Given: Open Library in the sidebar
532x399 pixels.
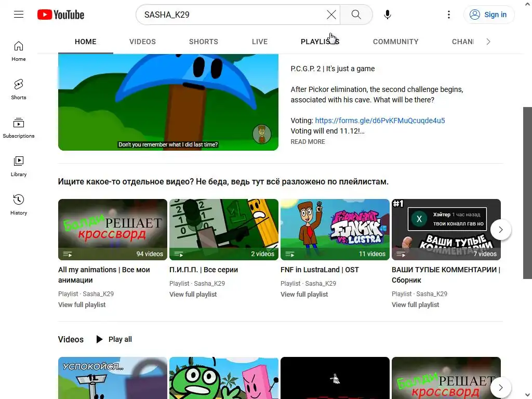Looking at the screenshot, I should (19, 167).
